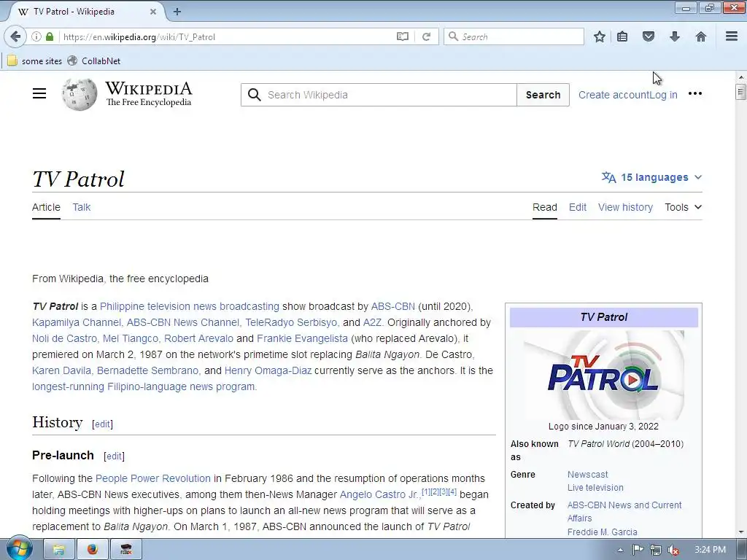Image resolution: width=747 pixels, height=560 pixels.
Task: Open the View history tab
Action: click(625, 207)
